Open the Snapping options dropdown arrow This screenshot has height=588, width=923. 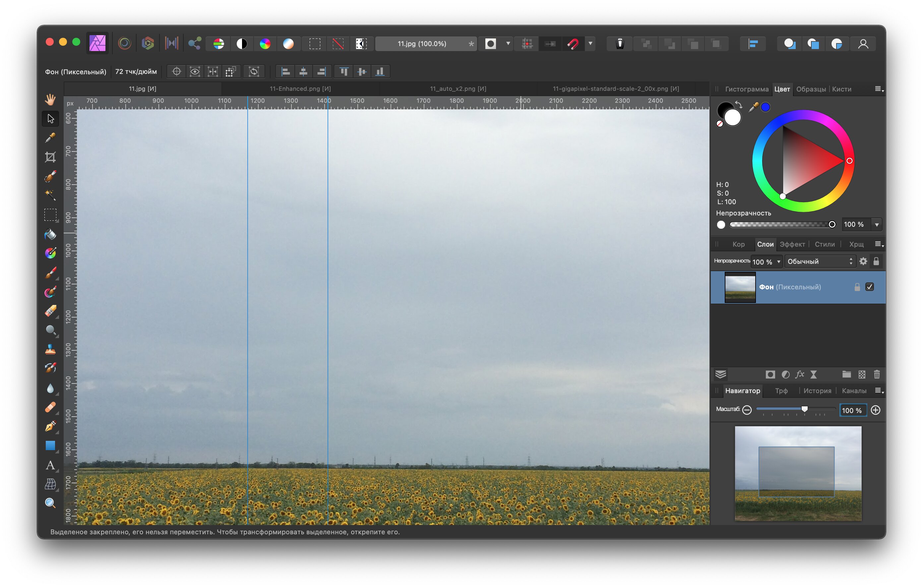[590, 43]
